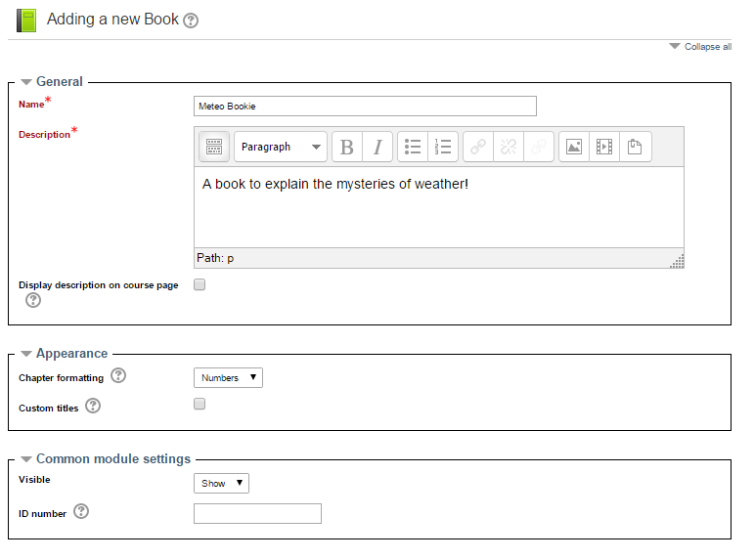Image resolution: width=754 pixels, height=560 pixels.
Task: Tick the Custom titles checkbox
Action: coord(200,404)
